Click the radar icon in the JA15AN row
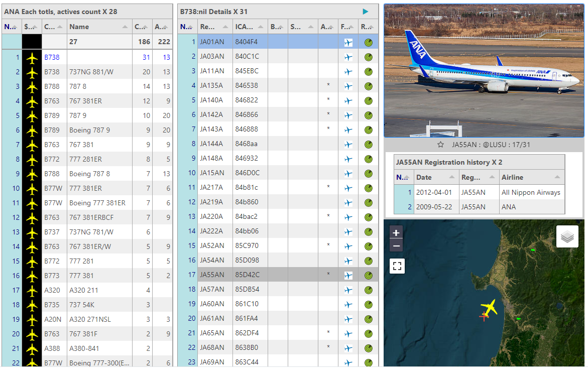This screenshot has height=380, width=588. tap(369, 174)
